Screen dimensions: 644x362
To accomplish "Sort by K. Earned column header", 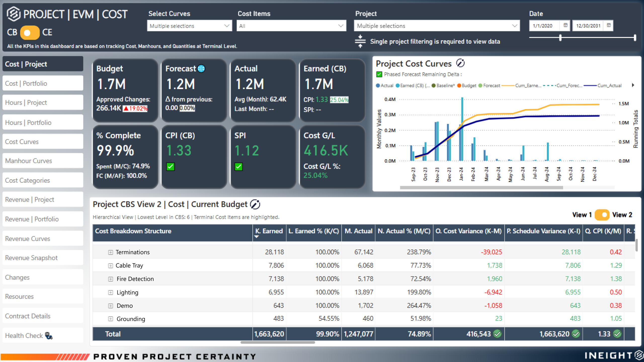I will 269,231.
